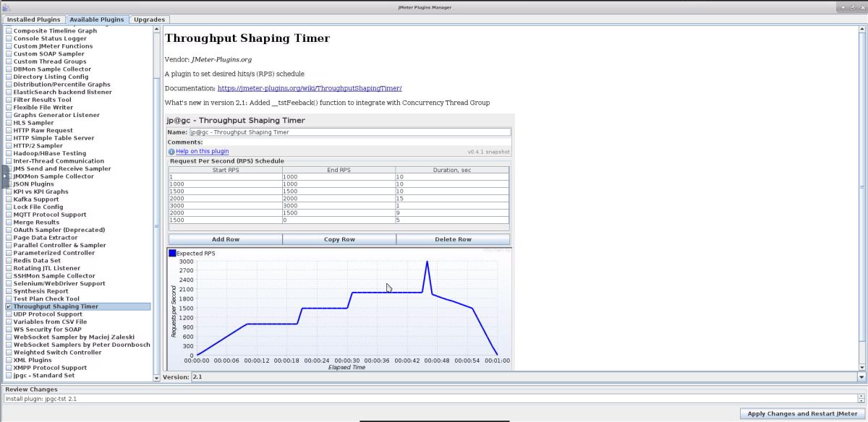868x422 pixels.
Task: Open the Upgrades tab
Action: [149, 20]
